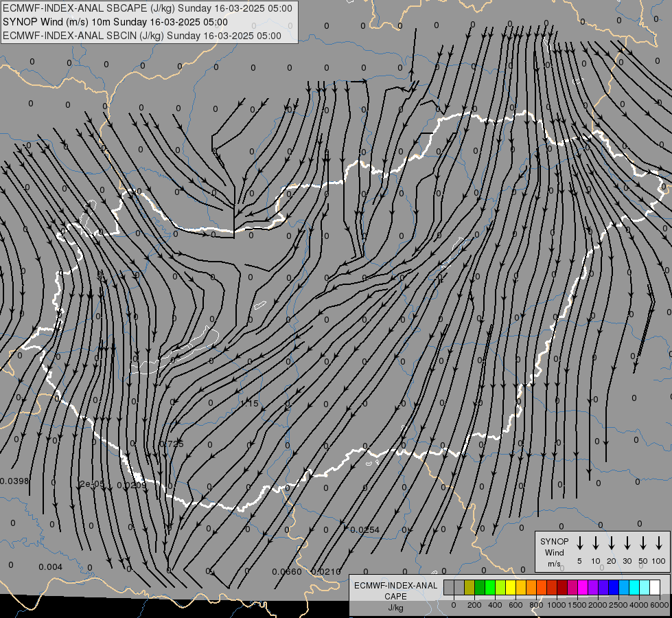Image resolution: width=672 pixels, height=618 pixels.
Task: Click the SYNOP Wind 10m title line
Action: coord(115,22)
